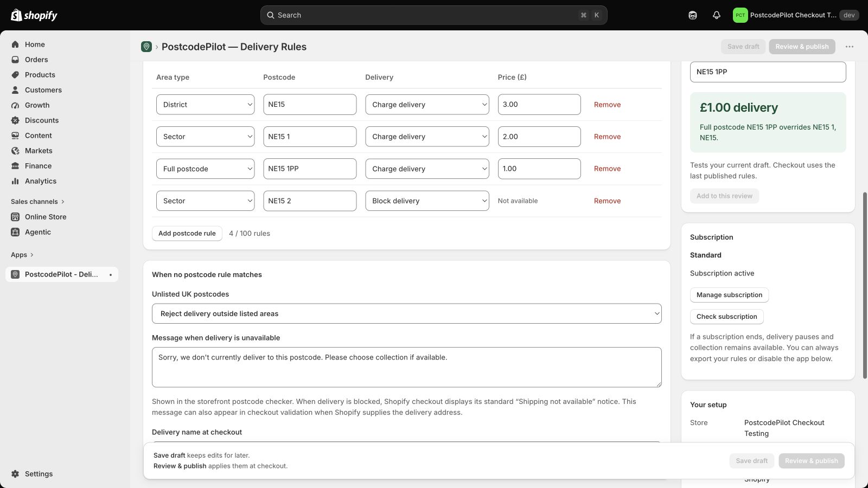Click the Products tag icon

tap(15, 75)
